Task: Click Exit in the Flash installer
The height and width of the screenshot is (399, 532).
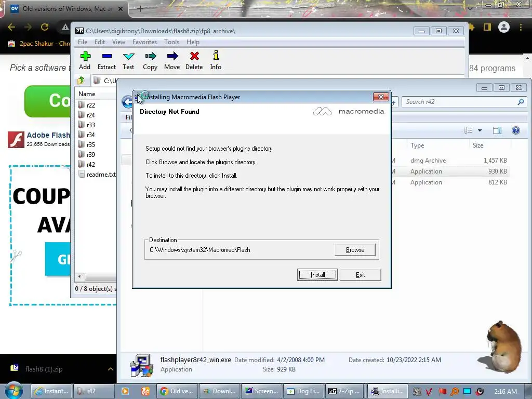Action: [361, 275]
